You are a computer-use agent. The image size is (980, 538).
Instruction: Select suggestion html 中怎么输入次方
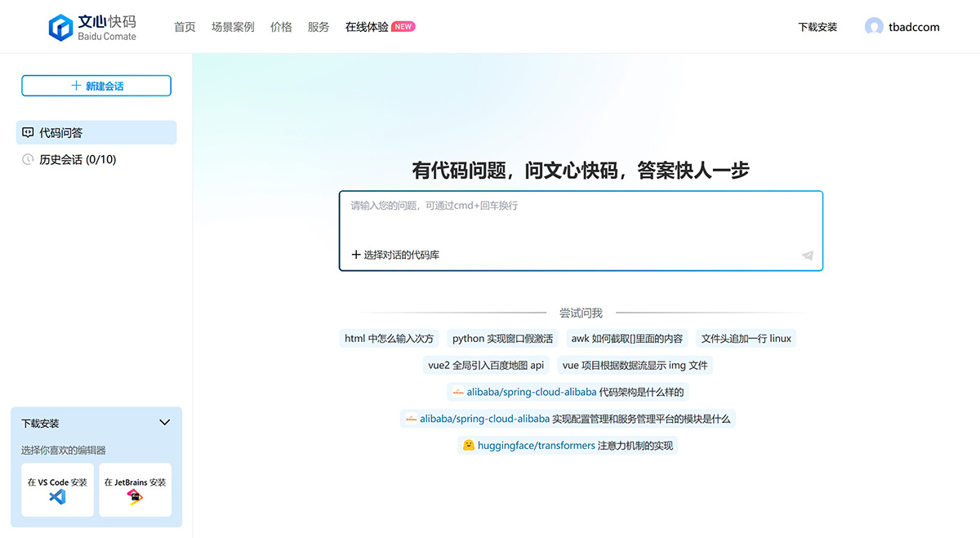click(390, 338)
